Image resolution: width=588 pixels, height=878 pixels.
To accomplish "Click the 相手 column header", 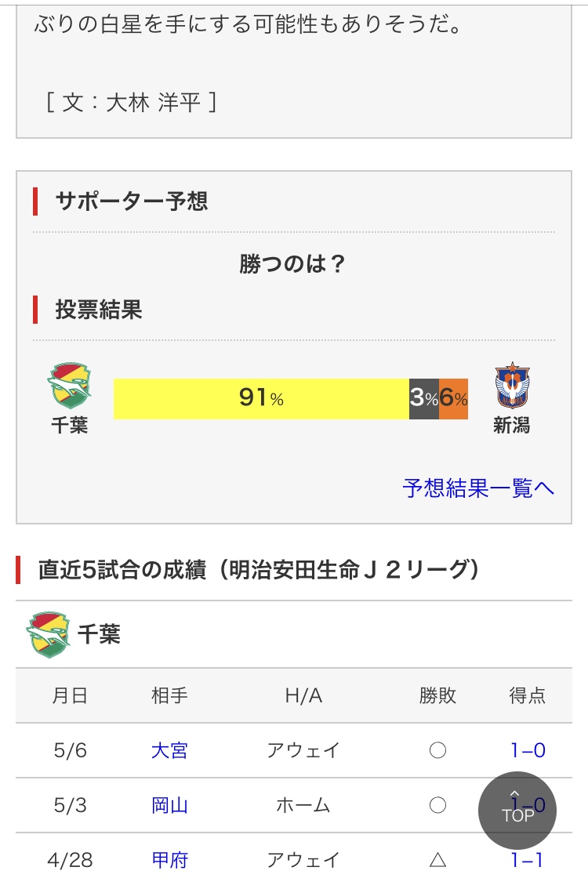I will point(169,695).
